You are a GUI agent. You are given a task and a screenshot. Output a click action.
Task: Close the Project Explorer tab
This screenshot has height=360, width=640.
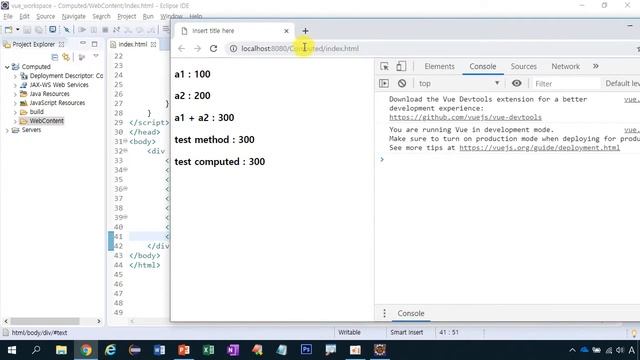pos(62,44)
